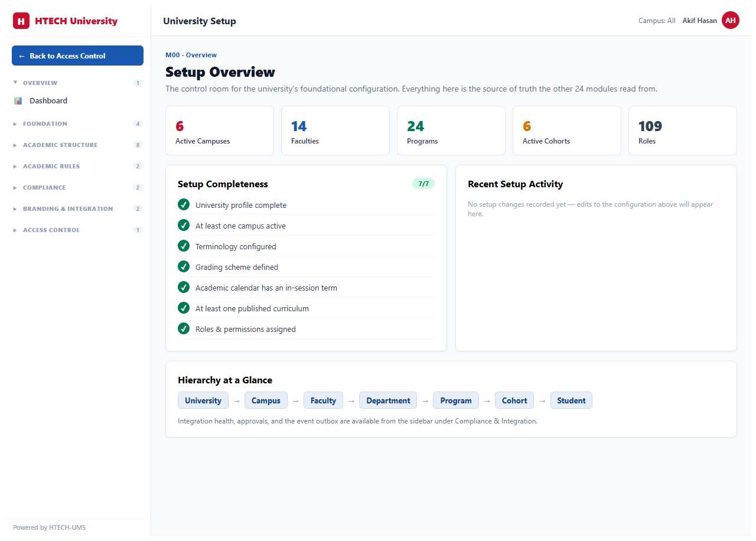Click checkmark beside At least one published curriculum
The image size is (756, 541).
(184, 308)
